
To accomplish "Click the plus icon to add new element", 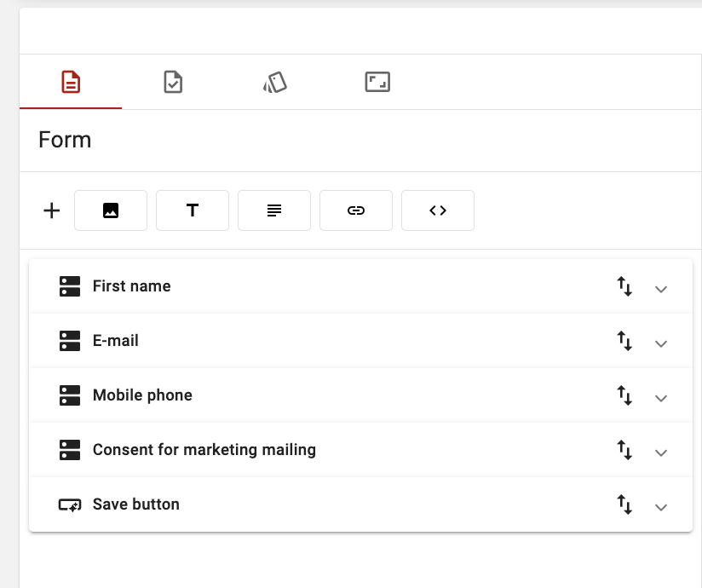I will (x=51, y=210).
